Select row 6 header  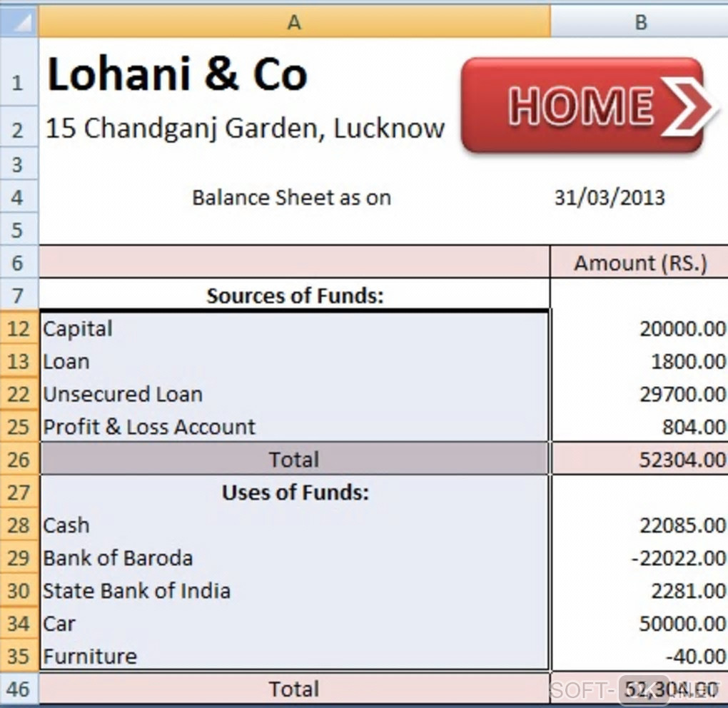(19, 263)
